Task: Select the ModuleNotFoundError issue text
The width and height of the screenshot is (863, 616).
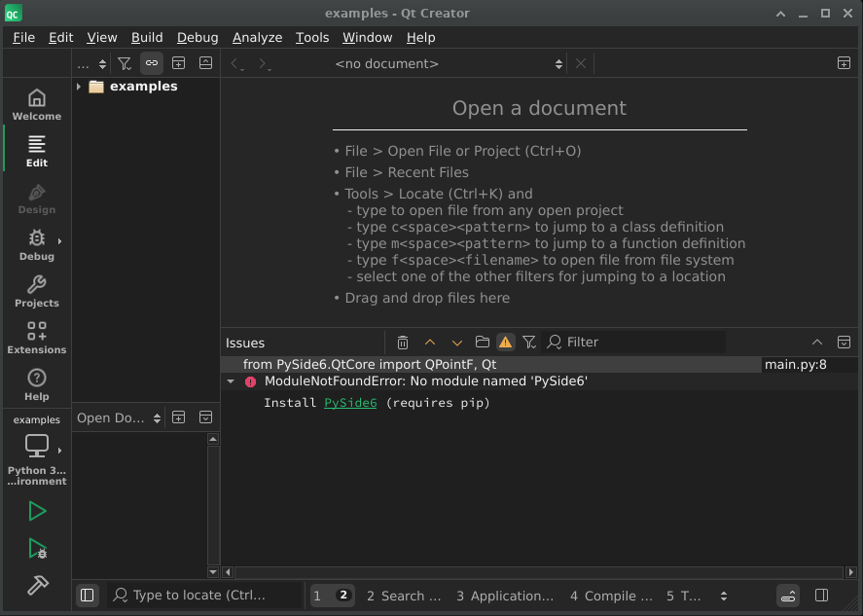Action: point(426,381)
